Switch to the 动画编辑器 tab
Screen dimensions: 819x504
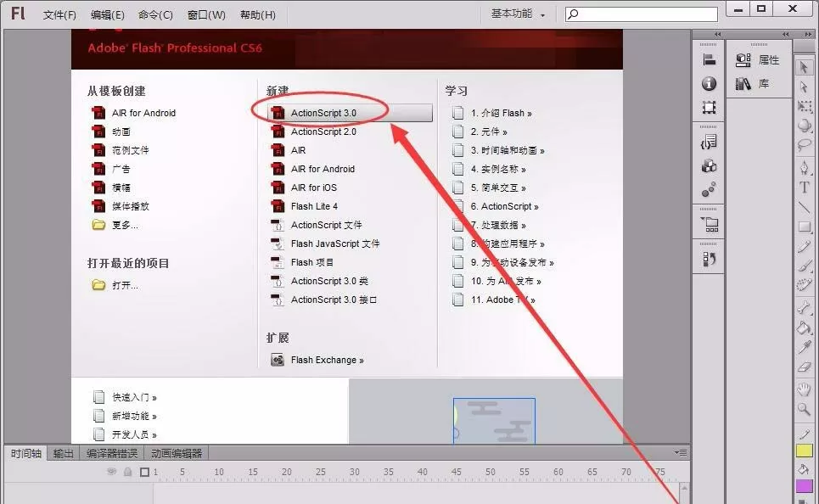click(177, 453)
